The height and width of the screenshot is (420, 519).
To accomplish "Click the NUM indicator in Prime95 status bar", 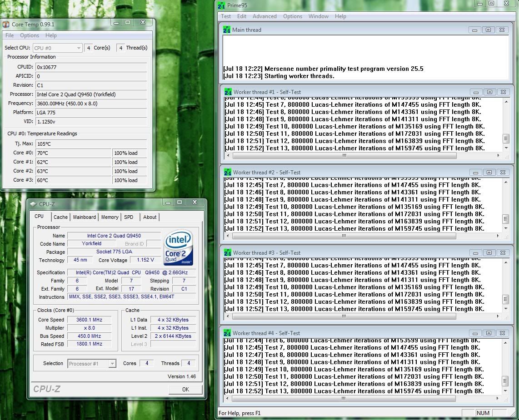I will (x=483, y=413).
